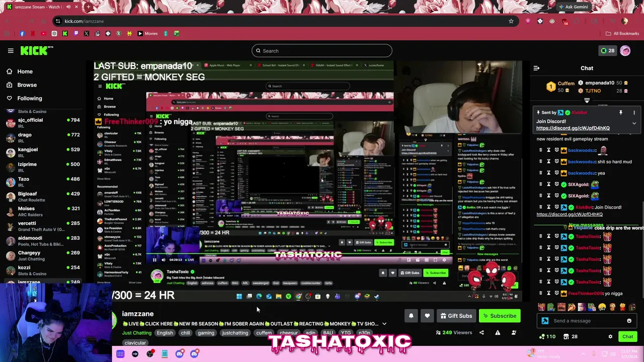
Task: Open the Movies bookmark folder
Action: coord(147,34)
